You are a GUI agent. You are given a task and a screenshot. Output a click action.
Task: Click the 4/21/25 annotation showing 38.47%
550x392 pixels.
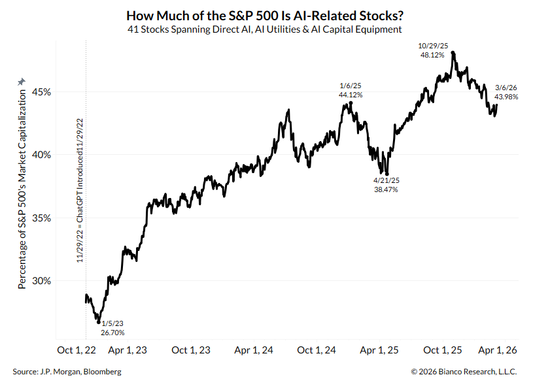pyautogui.click(x=385, y=184)
